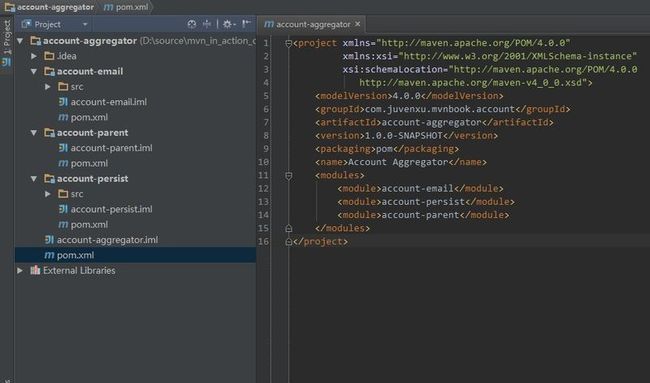650x383 pixels.
Task: Click the module account-email line in the editor
Action: point(420,189)
